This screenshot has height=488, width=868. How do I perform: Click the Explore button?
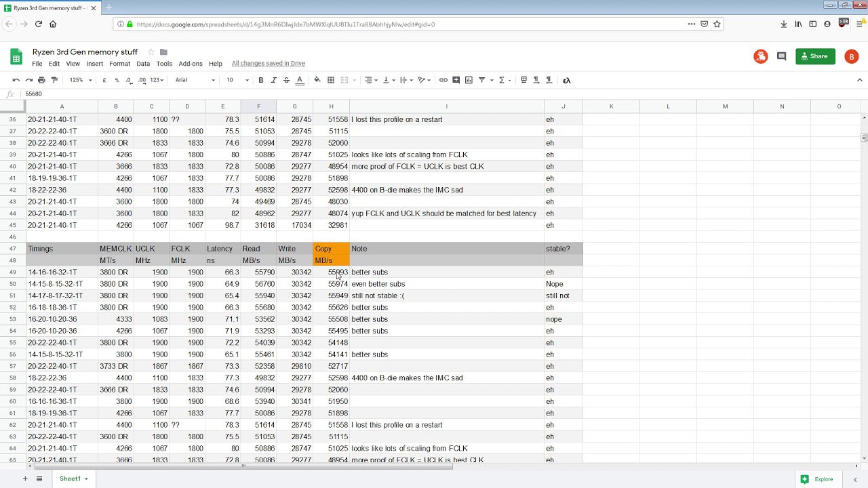[817, 479]
